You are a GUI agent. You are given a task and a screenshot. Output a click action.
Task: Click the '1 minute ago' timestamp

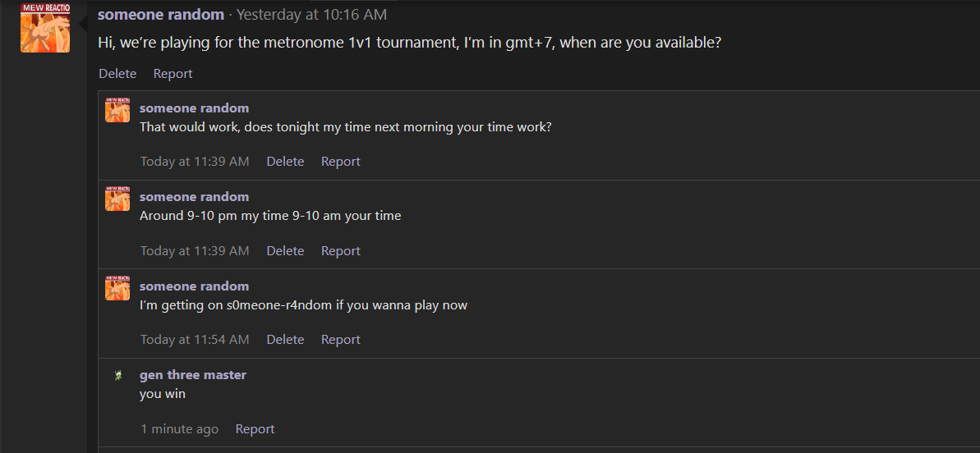coord(179,428)
